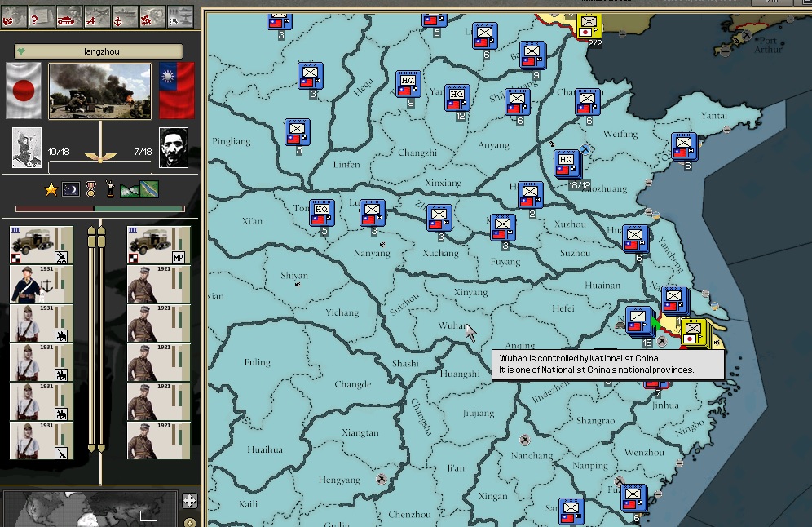Click the medal combat modifier icon
This screenshot has height=527, width=812.
point(91,189)
